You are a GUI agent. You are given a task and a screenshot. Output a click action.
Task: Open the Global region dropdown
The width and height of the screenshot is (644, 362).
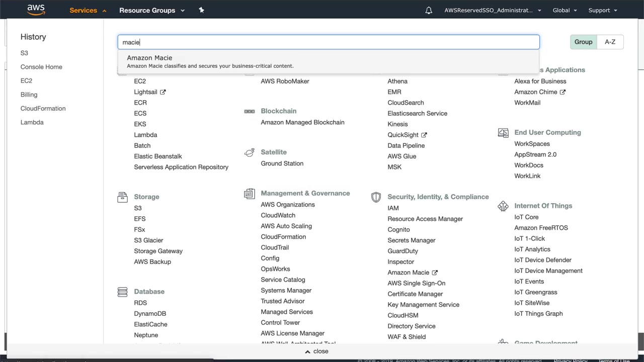[x=565, y=10]
